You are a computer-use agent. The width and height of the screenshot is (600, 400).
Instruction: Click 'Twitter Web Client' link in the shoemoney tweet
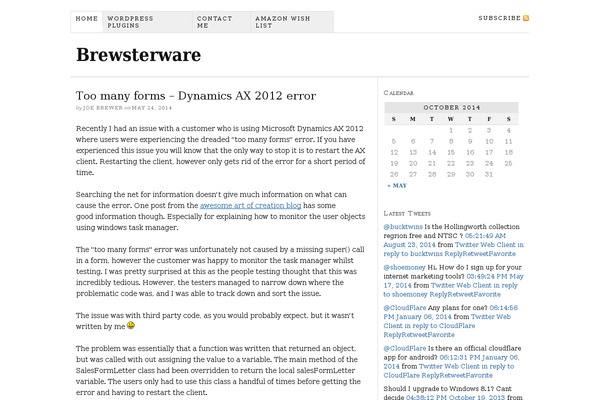pos(461,285)
